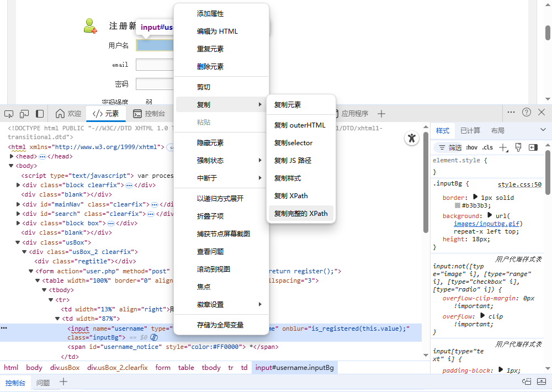The height and width of the screenshot is (392, 552).
Task: Click the email input field
Action: click(155, 65)
